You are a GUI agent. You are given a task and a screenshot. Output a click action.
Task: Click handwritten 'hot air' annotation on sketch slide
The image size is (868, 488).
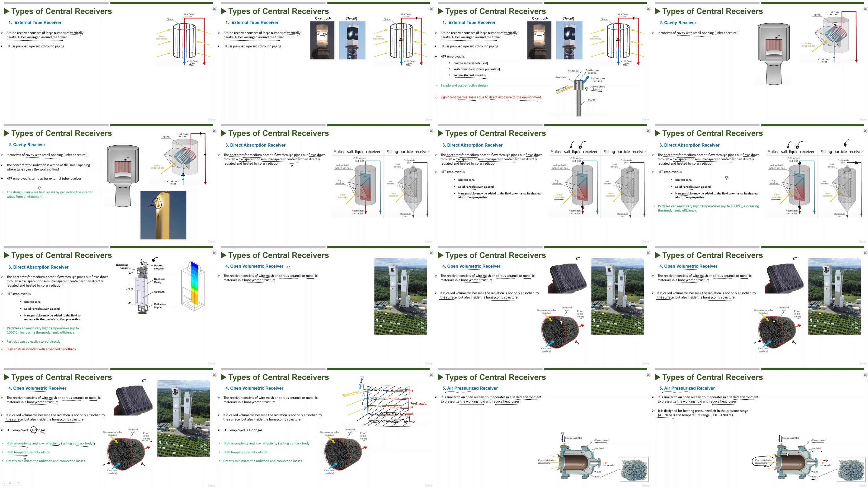pyautogui.click(x=418, y=403)
